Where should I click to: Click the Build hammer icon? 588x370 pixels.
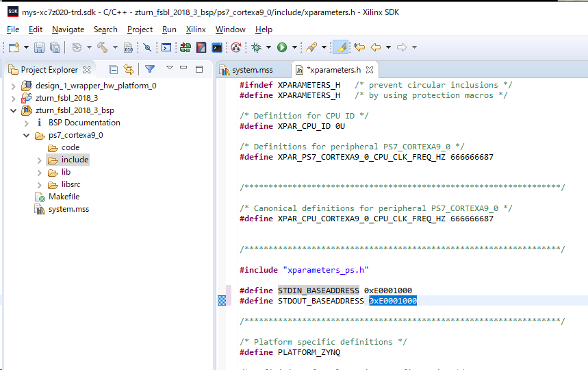point(102,47)
